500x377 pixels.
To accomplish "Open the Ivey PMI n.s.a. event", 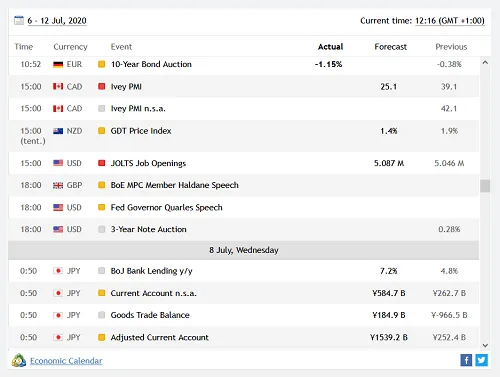I will coord(138,109).
